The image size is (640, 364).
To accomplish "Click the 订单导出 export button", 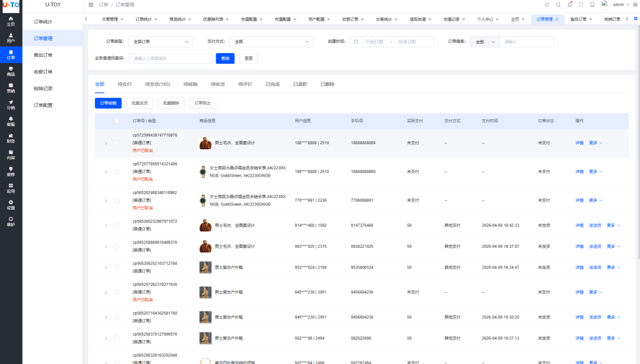I will [202, 103].
